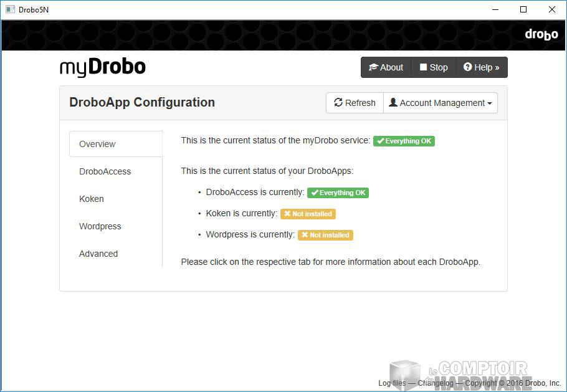This screenshot has width=567, height=392.
Task: Open the Changelog link
Action: coord(437,383)
